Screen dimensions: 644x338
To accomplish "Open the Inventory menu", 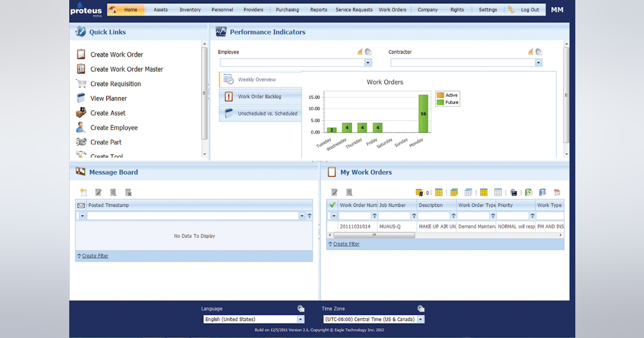I will [190, 10].
